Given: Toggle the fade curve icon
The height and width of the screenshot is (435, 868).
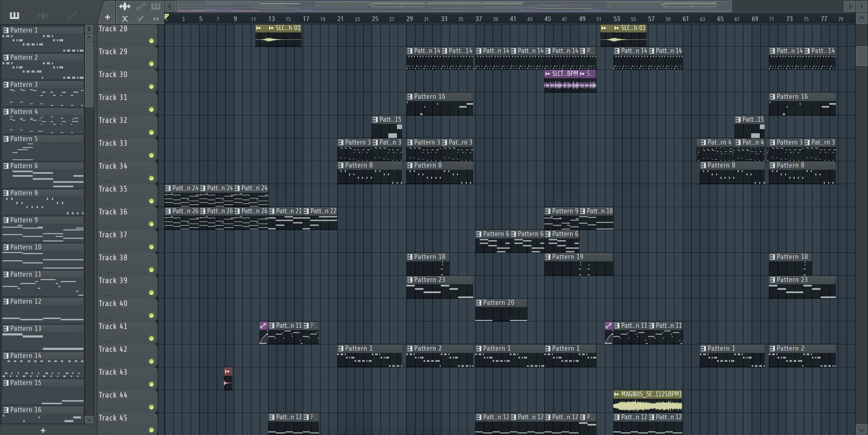Looking at the screenshot, I should click(x=141, y=19).
